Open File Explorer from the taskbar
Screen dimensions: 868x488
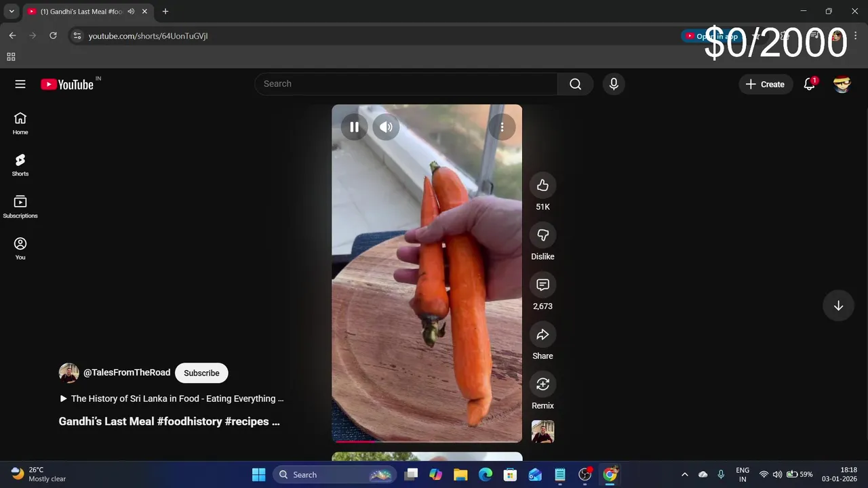point(460,474)
